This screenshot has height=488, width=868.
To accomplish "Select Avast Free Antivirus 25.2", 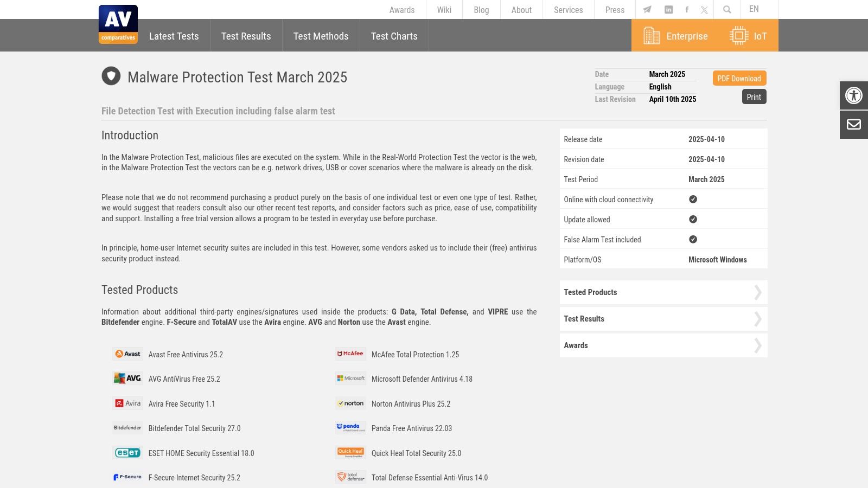I will 186,355.
